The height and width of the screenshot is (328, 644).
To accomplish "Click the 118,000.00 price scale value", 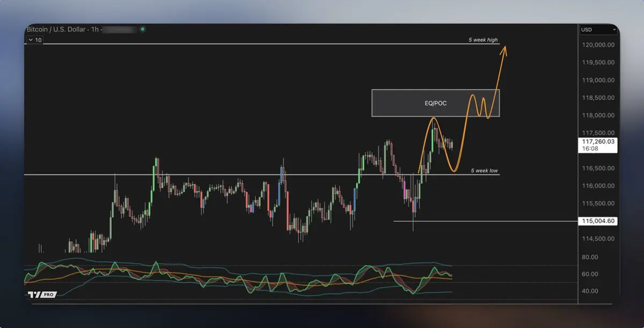I will pyautogui.click(x=598, y=115).
